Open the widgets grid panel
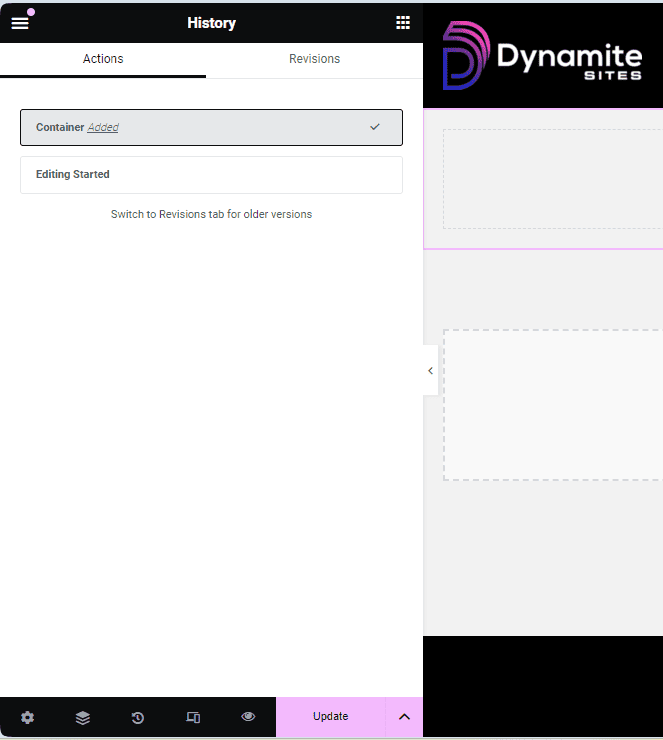Screen dimensions: 663x740 tap(403, 22)
